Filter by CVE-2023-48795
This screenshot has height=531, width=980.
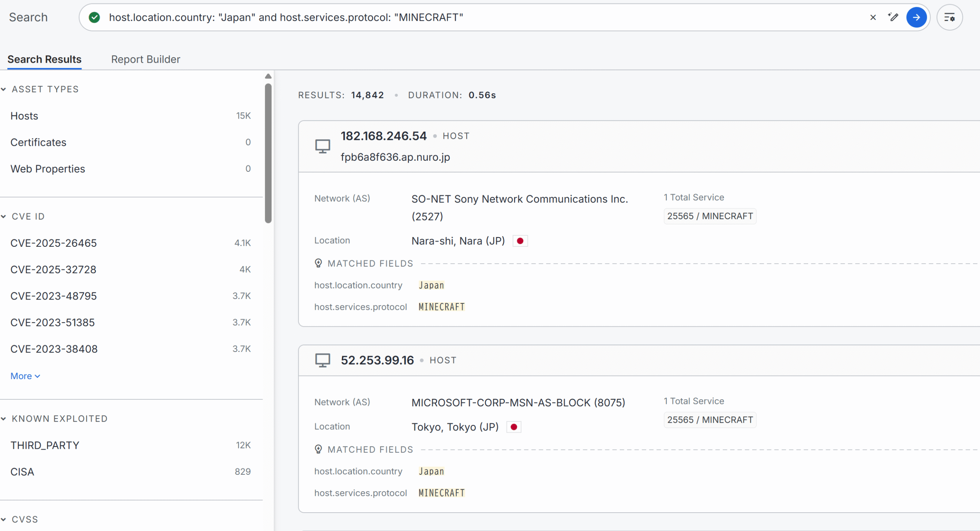(131, 296)
